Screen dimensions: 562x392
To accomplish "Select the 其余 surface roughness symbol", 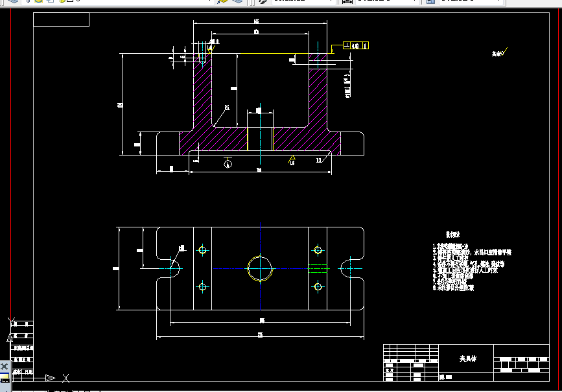I will tap(500, 52).
